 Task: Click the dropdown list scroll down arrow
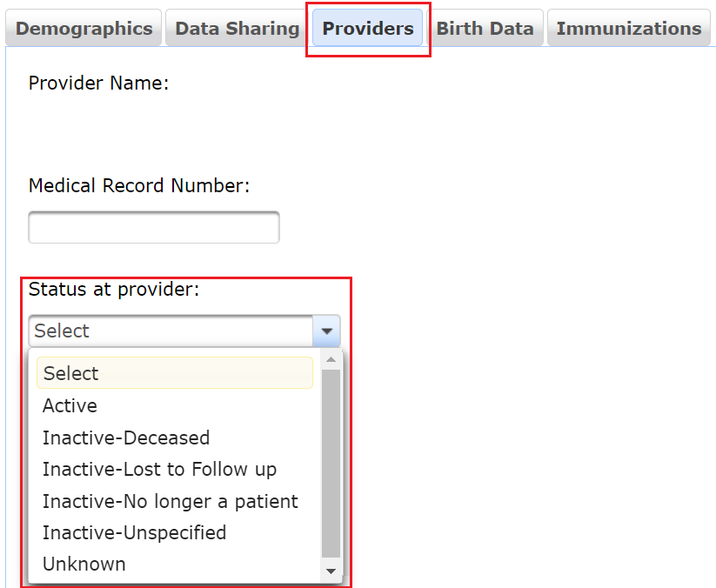[331, 571]
